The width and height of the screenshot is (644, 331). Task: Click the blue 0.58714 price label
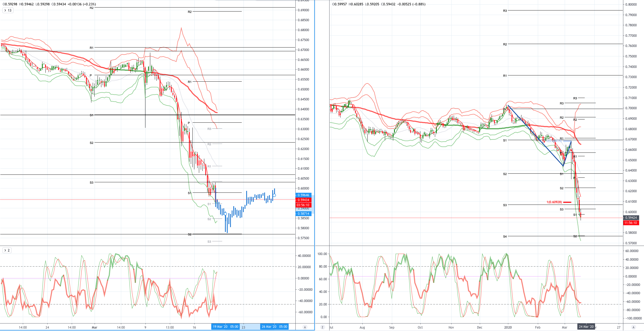(303, 214)
